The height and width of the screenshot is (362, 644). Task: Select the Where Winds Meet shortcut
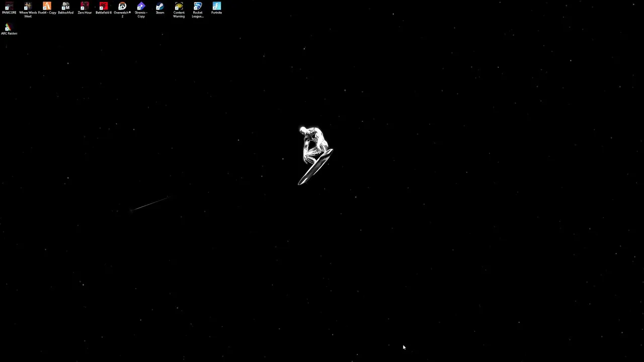click(28, 10)
